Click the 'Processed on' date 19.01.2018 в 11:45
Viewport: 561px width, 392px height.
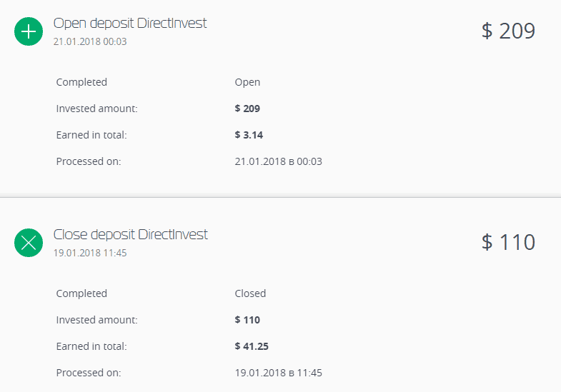[x=278, y=373]
